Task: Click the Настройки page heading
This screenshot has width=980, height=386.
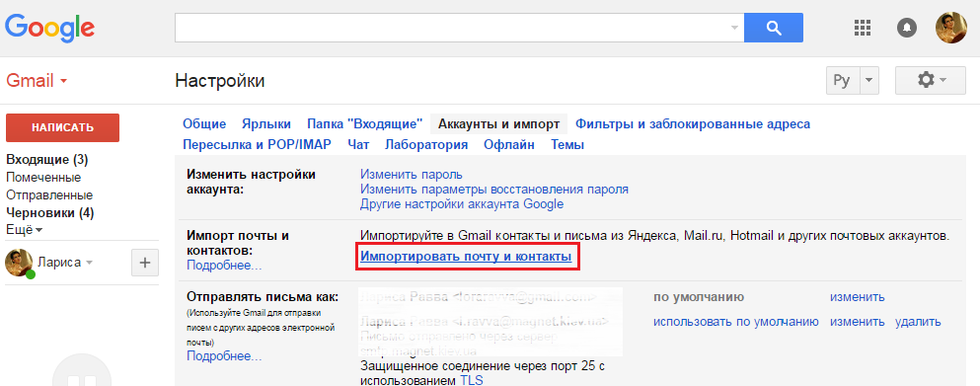Action: 220,81
